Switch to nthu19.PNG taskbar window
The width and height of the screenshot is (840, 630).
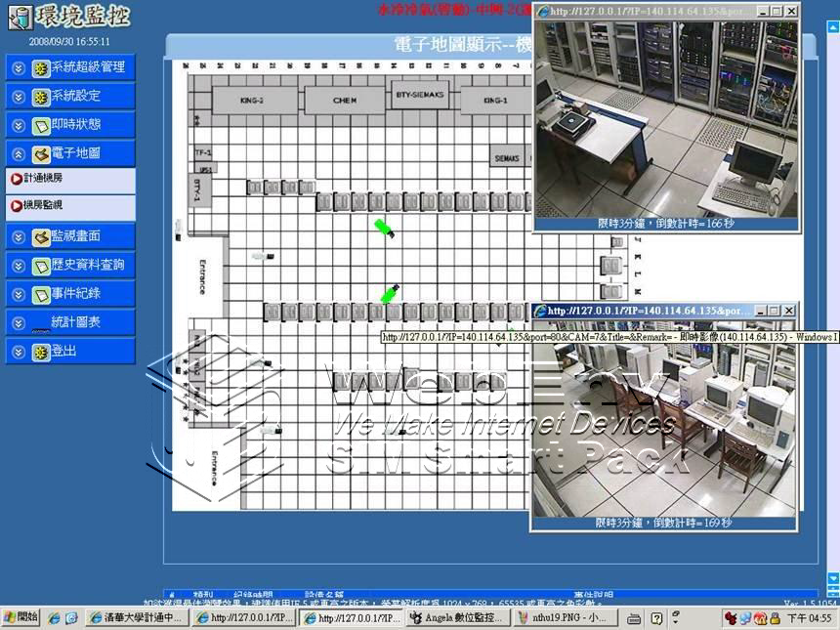click(x=566, y=618)
